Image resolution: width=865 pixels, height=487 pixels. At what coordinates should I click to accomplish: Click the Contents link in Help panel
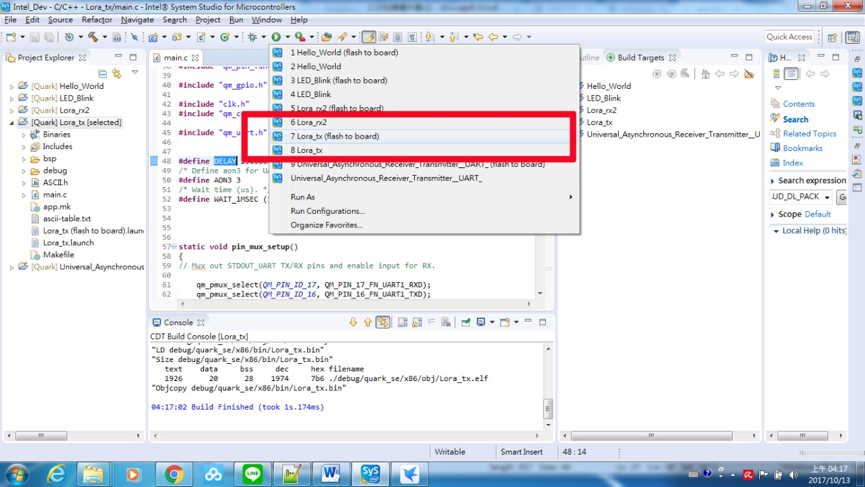(798, 104)
